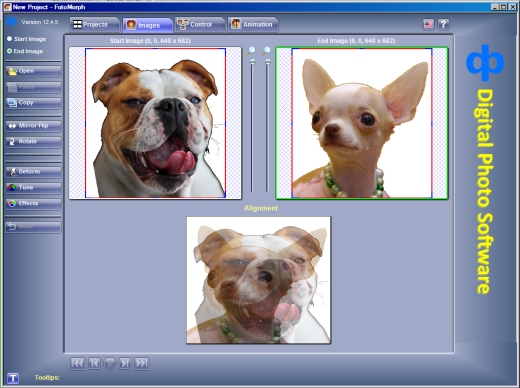Open the Tune color adjustment
This screenshot has height=388, width=520.
pyautogui.click(x=33, y=187)
